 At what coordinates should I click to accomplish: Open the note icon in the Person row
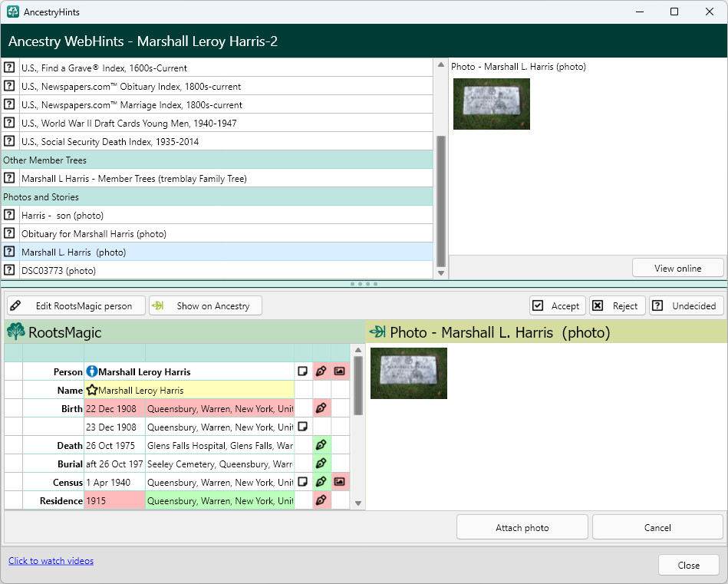pyautogui.click(x=303, y=371)
